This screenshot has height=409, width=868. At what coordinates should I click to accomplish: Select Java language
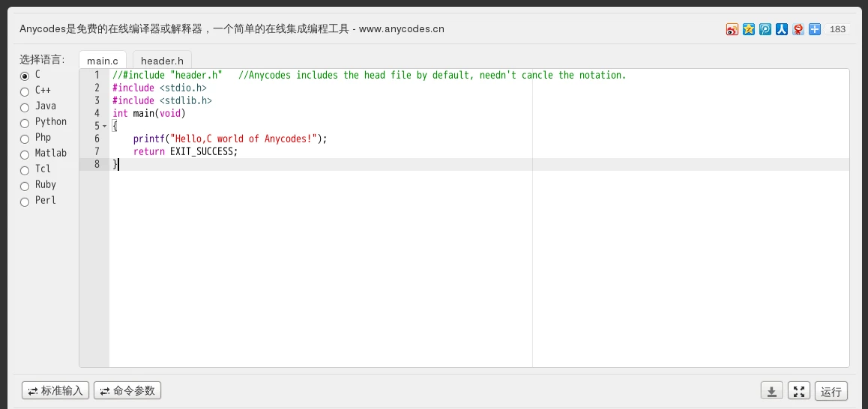click(24, 107)
